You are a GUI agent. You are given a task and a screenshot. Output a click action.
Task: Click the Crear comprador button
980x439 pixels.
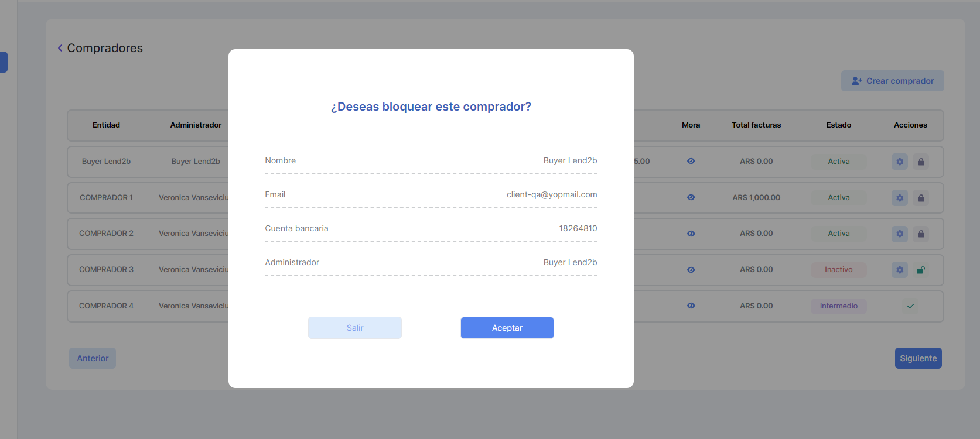(892, 81)
